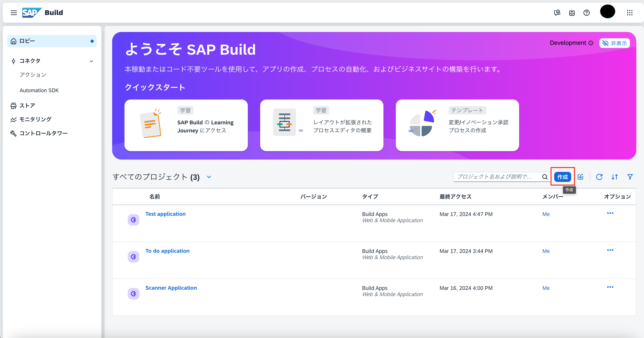Image resolution: width=644 pixels, height=338 pixels.
Task: Hide the welcome banner using 非表示 toggle
Action: [x=615, y=43]
